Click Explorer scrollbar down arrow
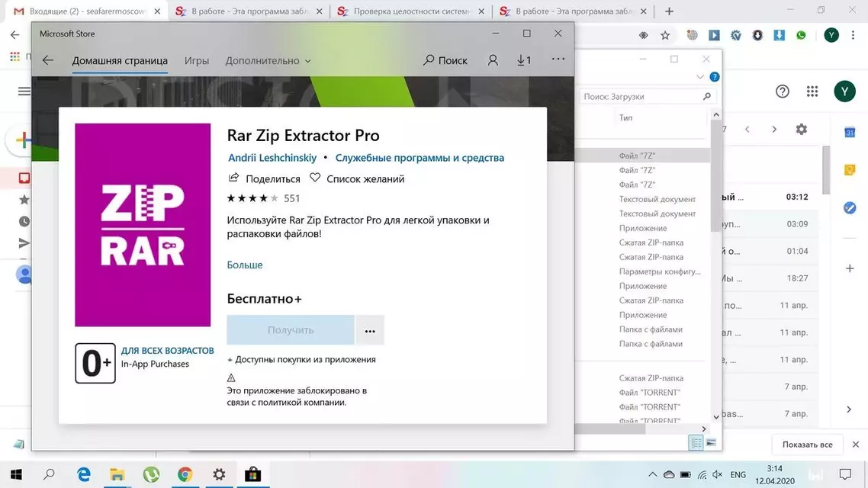This screenshot has height=488, width=868. pos(715,417)
